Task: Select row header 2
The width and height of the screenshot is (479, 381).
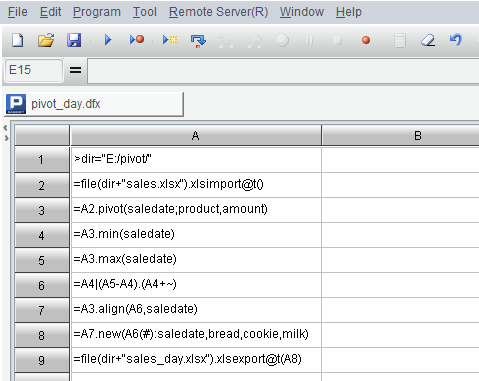Action: pyautogui.click(x=42, y=185)
